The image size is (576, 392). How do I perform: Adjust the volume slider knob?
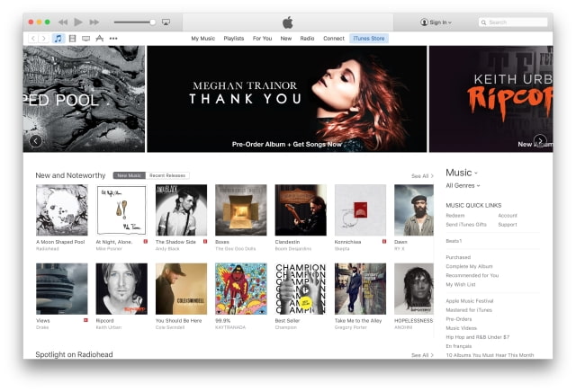[x=152, y=22]
